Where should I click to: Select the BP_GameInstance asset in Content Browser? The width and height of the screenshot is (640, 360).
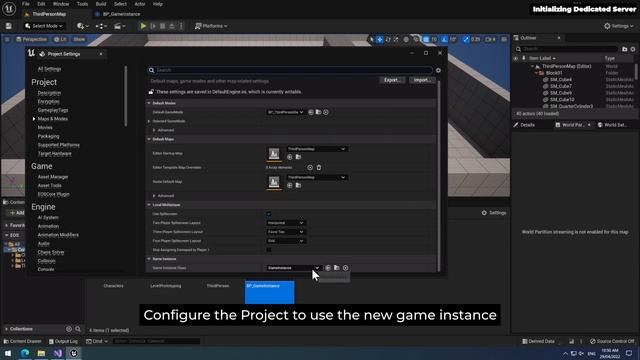coord(269,292)
